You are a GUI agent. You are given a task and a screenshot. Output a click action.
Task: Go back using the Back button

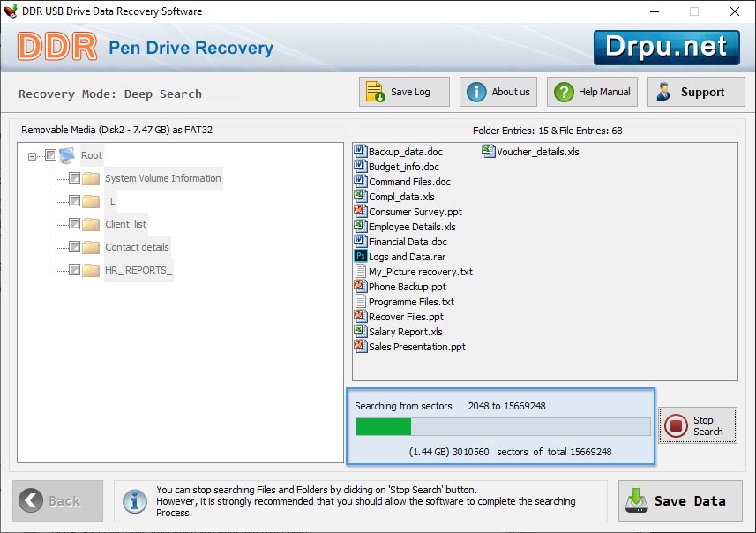coord(58,500)
